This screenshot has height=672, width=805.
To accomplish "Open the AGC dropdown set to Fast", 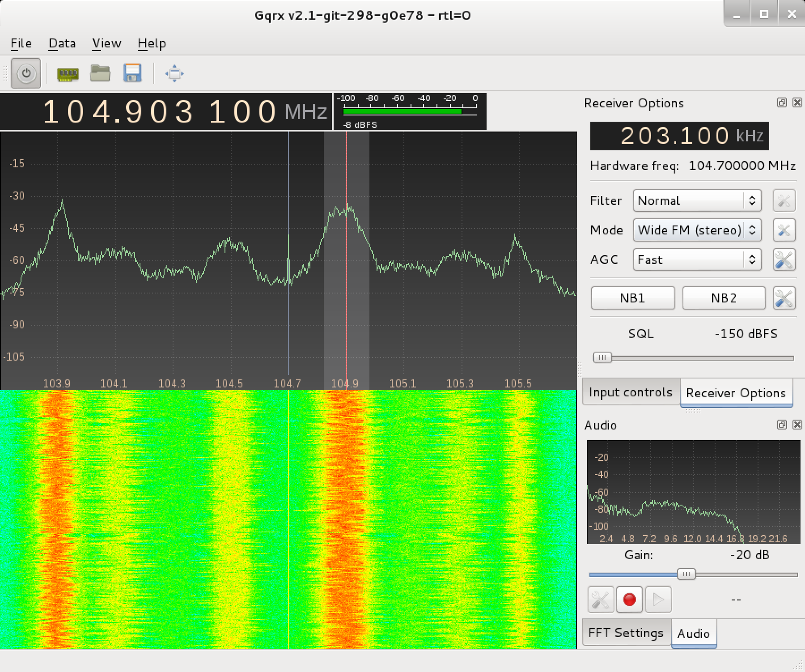I will (x=697, y=259).
